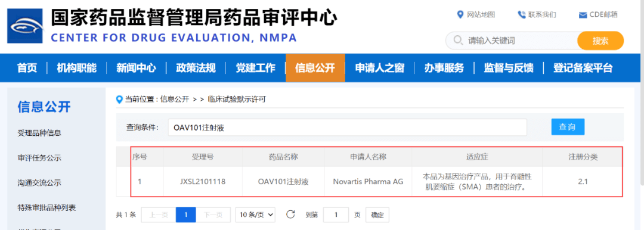Click the 查询条件 input field
Screen dimensions: 644x230
coord(348,128)
